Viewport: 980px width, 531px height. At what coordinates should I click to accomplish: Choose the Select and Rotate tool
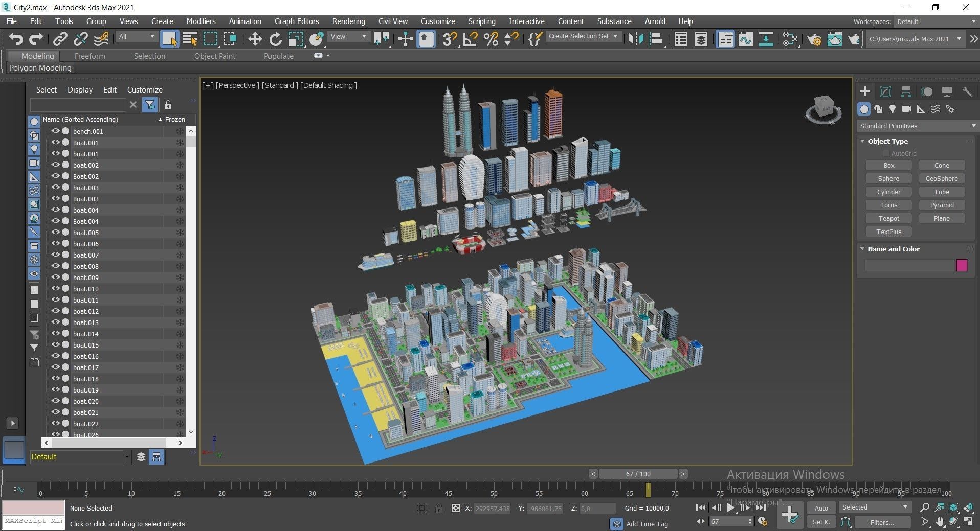coord(275,39)
